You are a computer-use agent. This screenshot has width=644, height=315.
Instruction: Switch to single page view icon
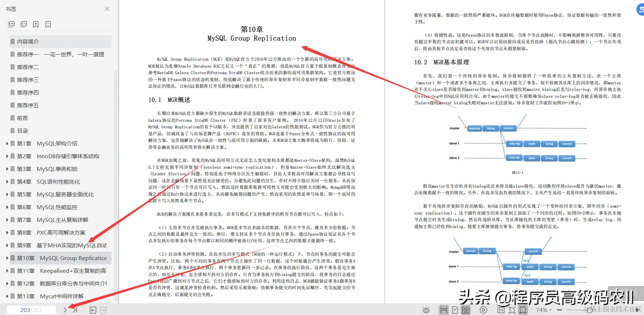(455, 310)
